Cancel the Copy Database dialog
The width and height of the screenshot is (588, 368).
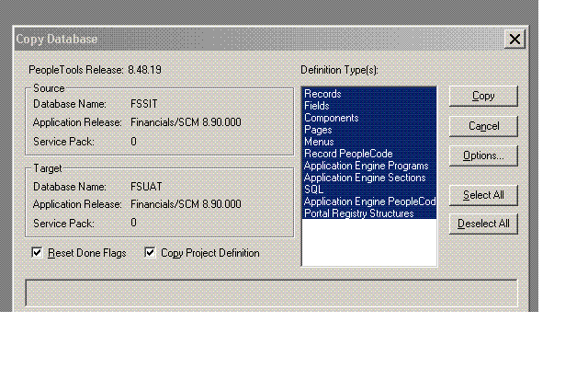(483, 126)
